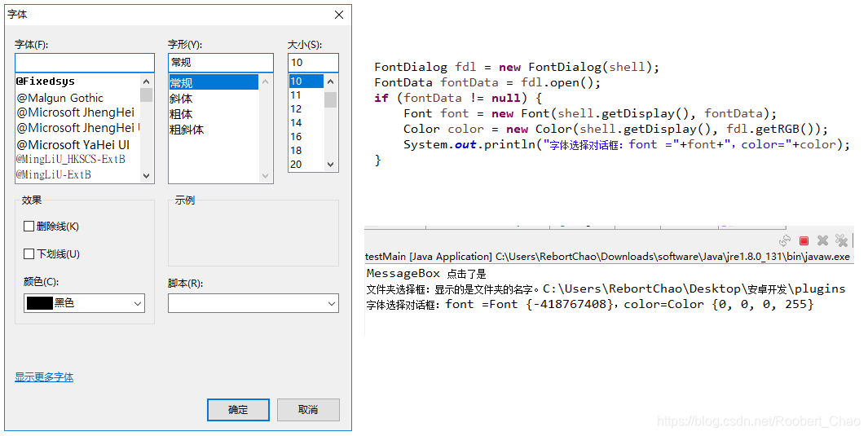Enable the 删除线(K) strikethrough checkbox
Viewport: 868px width, 436px height.
click(29, 226)
